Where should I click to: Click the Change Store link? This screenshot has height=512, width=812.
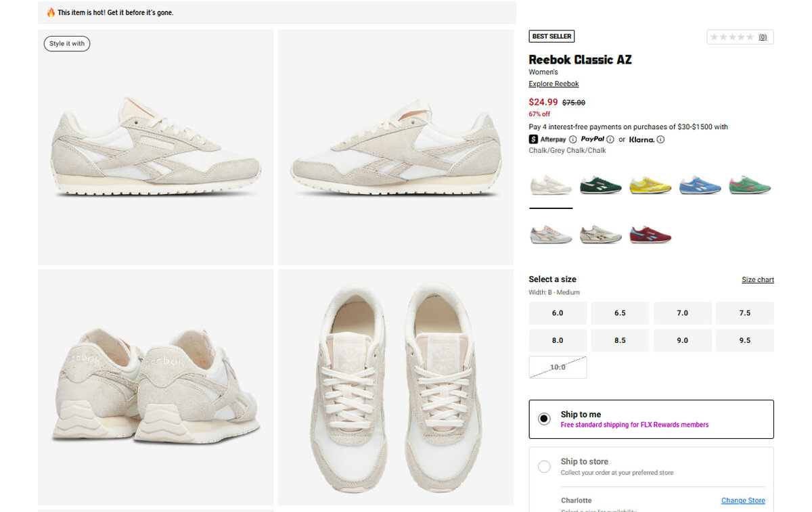click(743, 501)
